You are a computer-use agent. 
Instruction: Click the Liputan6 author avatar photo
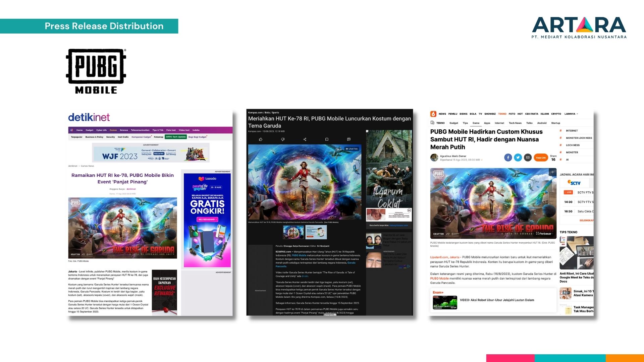(x=434, y=158)
